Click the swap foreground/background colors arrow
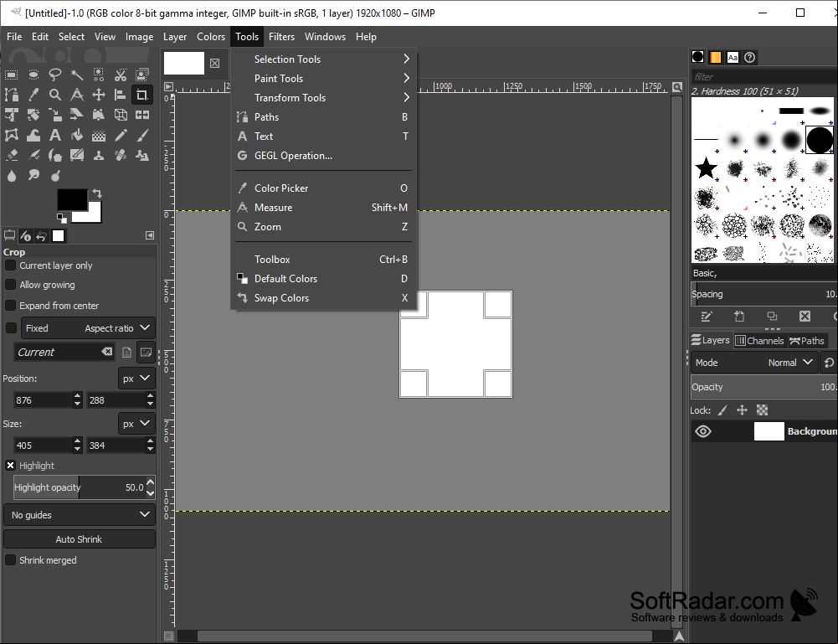The width and height of the screenshot is (838, 644). [x=97, y=193]
